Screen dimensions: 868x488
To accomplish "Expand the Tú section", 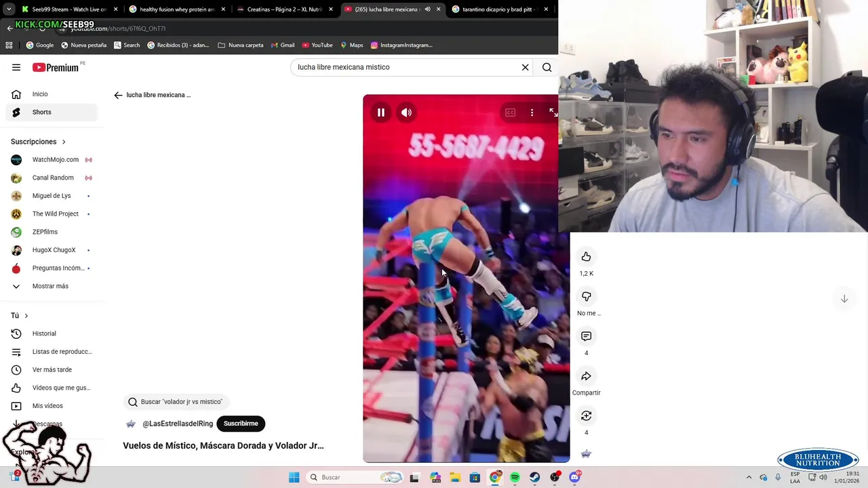I will tap(20, 315).
